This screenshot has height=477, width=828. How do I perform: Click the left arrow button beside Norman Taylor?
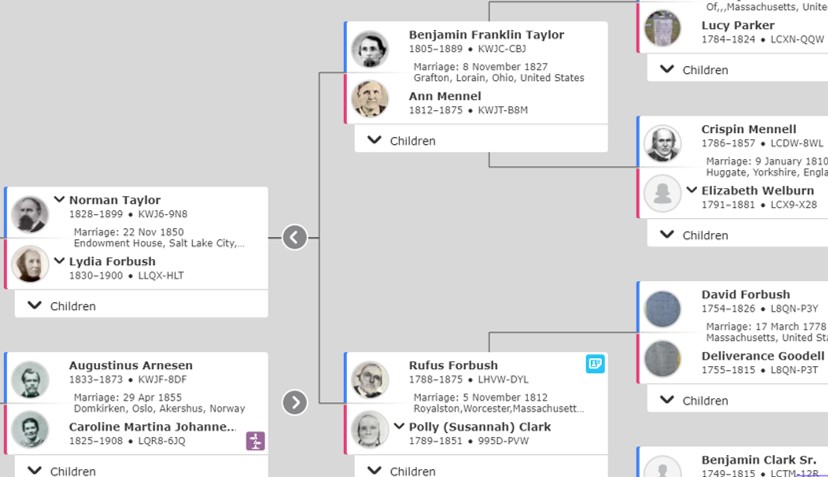click(x=295, y=237)
